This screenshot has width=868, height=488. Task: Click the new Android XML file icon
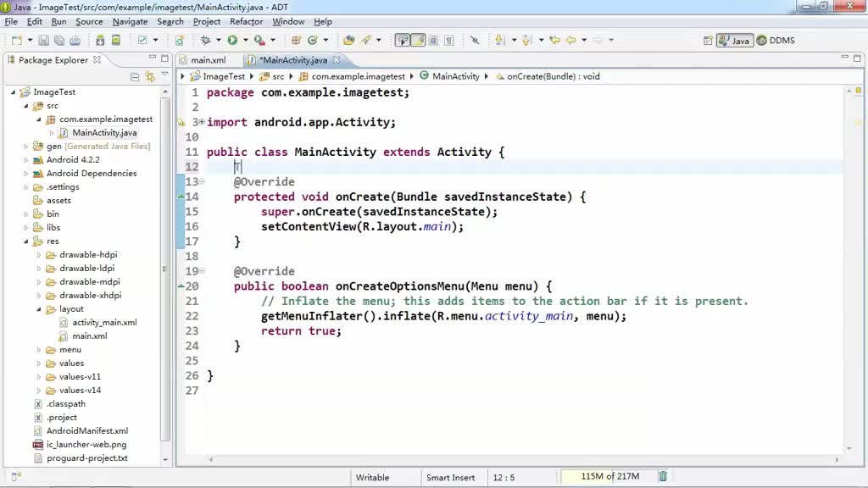tap(180, 41)
